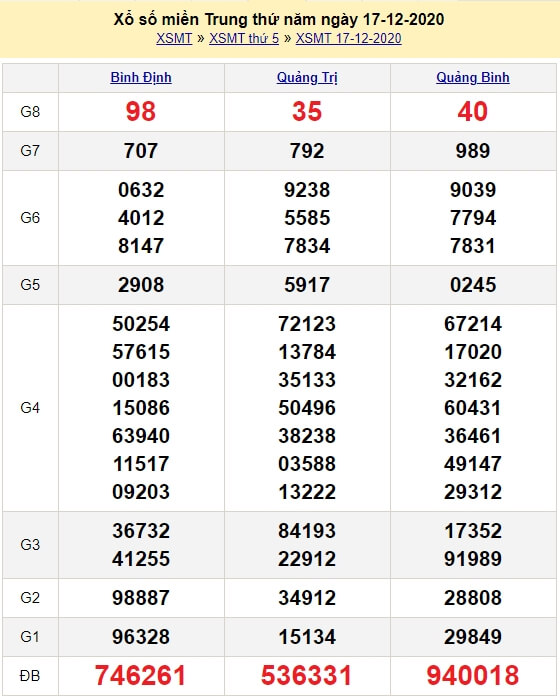Open the XSMT breadcrumb link
The height and width of the screenshot is (696, 560).
[174, 39]
